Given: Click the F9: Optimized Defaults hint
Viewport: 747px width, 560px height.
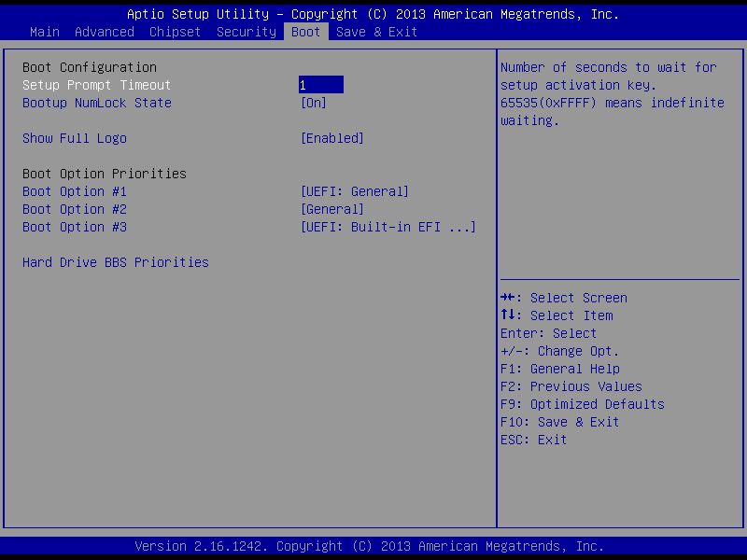Looking at the screenshot, I should point(583,404).
